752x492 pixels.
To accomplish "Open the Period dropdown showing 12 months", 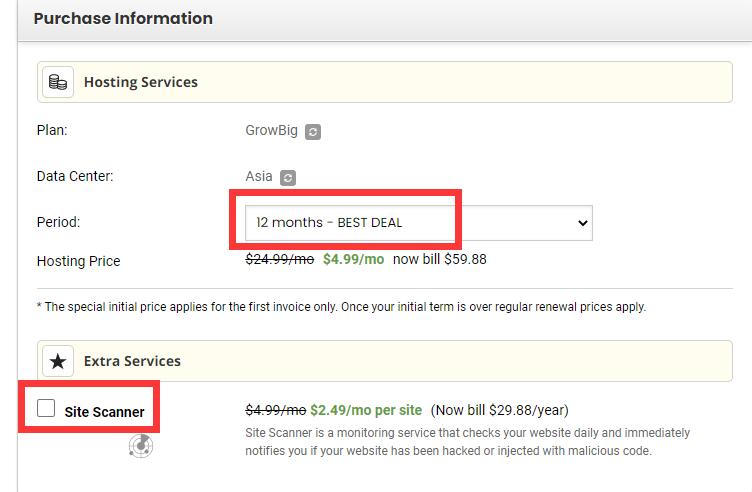I will [418, 223].
